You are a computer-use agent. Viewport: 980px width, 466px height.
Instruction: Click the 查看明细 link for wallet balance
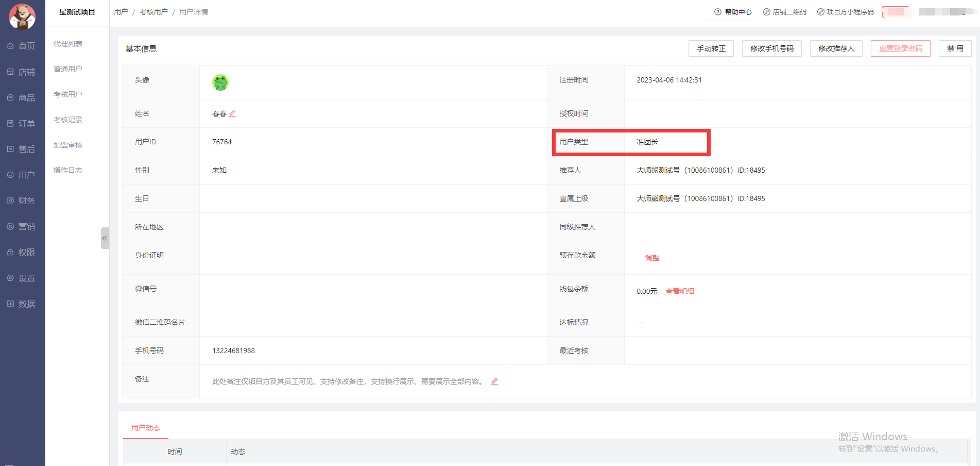680,291
